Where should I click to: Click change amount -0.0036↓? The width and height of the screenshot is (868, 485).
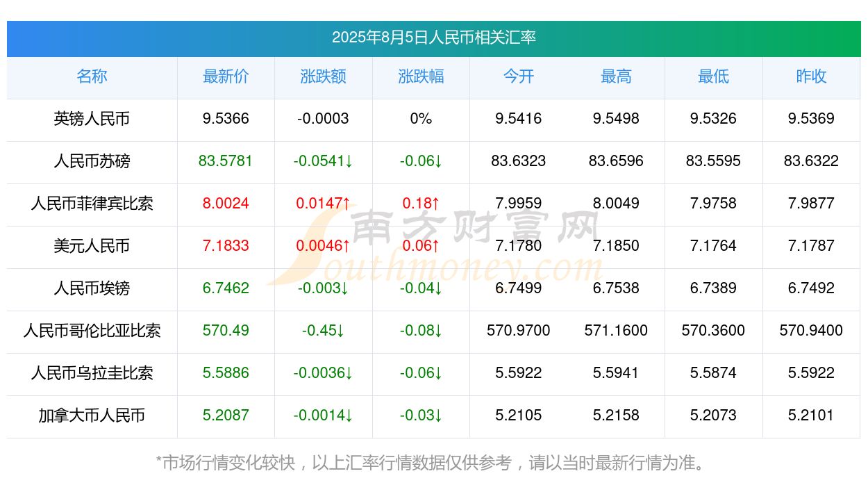(324, 373)
